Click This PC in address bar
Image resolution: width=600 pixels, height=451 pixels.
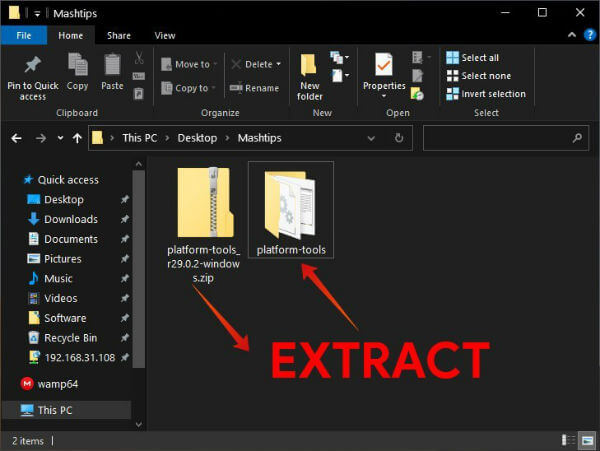coord(140,138)
